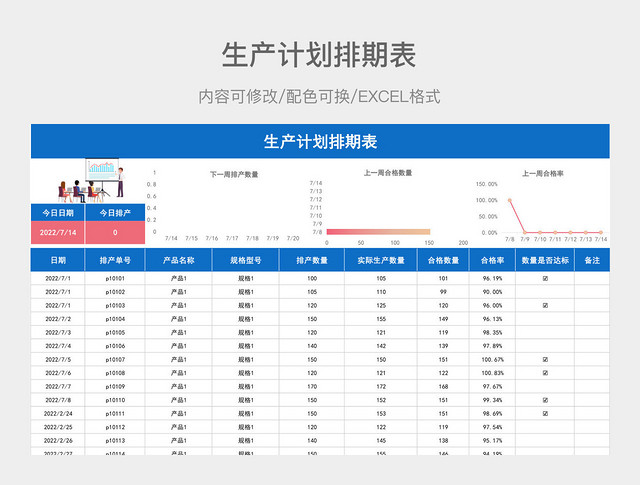The height and width of the screenshot is (485, 640).
Task: Click 合格数量 value 168 in row p10109
Action: click(443, 387)
